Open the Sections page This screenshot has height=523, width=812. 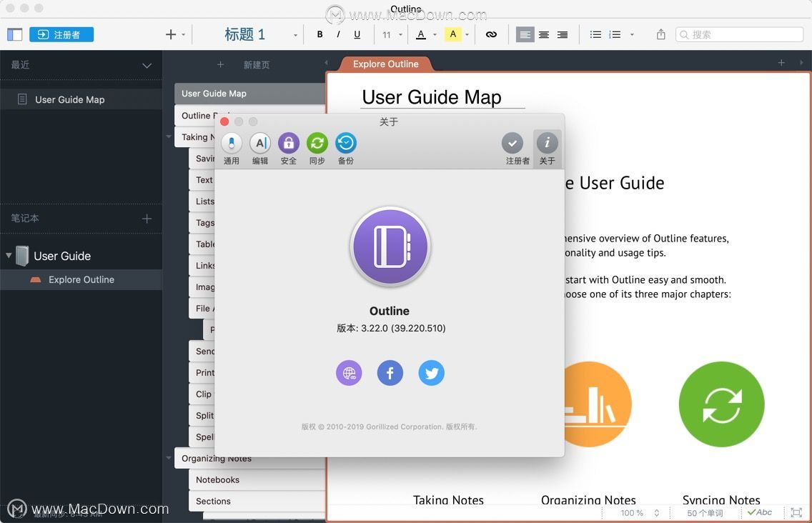click(257, 502)
